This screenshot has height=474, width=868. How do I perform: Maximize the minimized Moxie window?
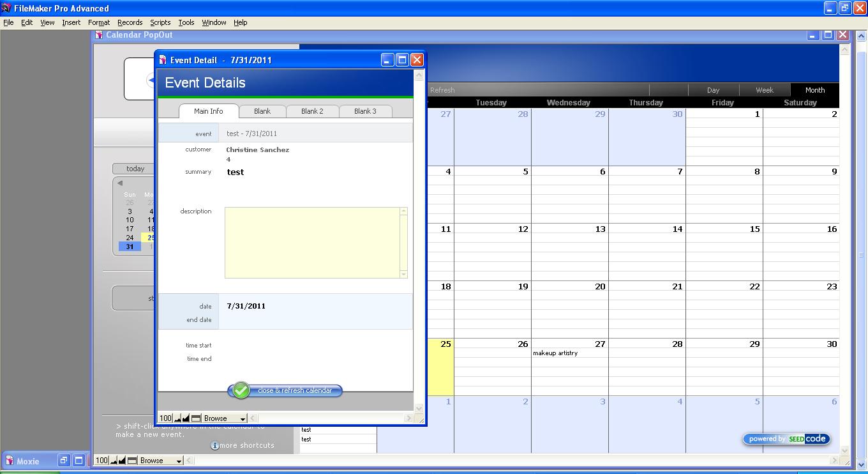79,461
